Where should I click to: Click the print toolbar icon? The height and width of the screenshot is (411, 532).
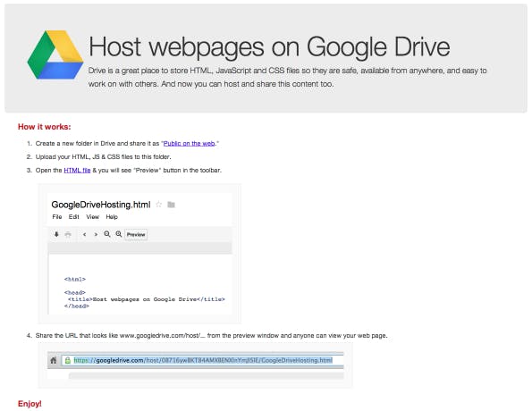68,234
